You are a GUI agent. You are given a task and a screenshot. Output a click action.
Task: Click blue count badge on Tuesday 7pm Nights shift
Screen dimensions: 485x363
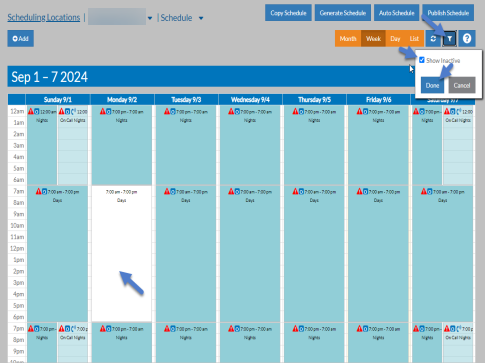173,329
